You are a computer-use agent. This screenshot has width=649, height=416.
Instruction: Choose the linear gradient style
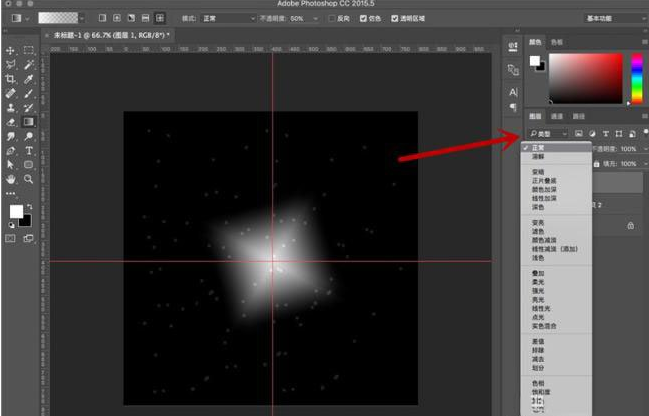[x=103, y=18]
